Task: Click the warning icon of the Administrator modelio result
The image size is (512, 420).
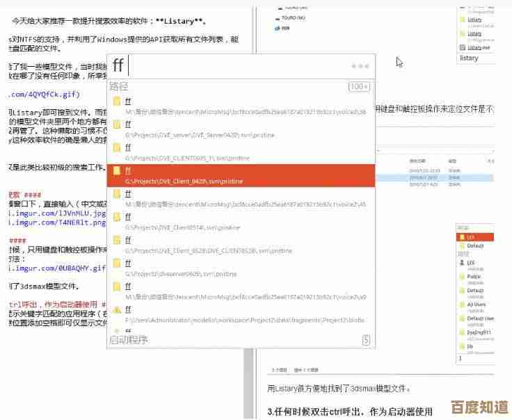Action: click(x=118, y=309)
